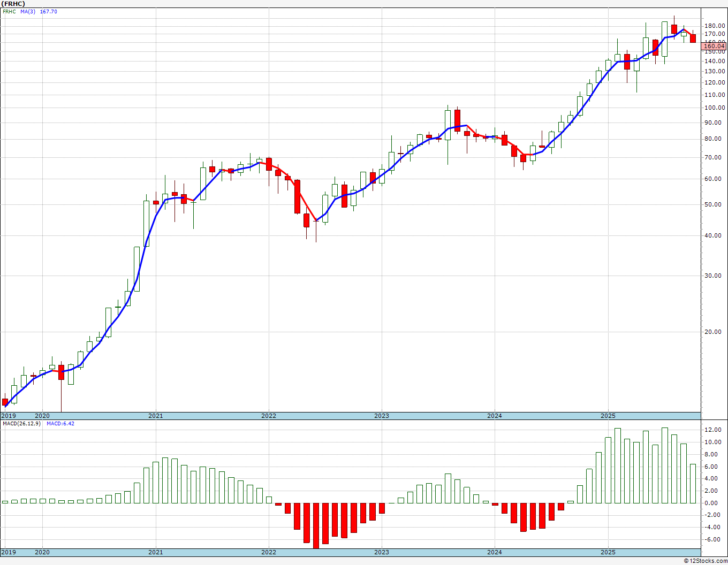This screenshot has width=728, height=565.
Task: Click the 180.00 price axis label
Action: point(715,26)
